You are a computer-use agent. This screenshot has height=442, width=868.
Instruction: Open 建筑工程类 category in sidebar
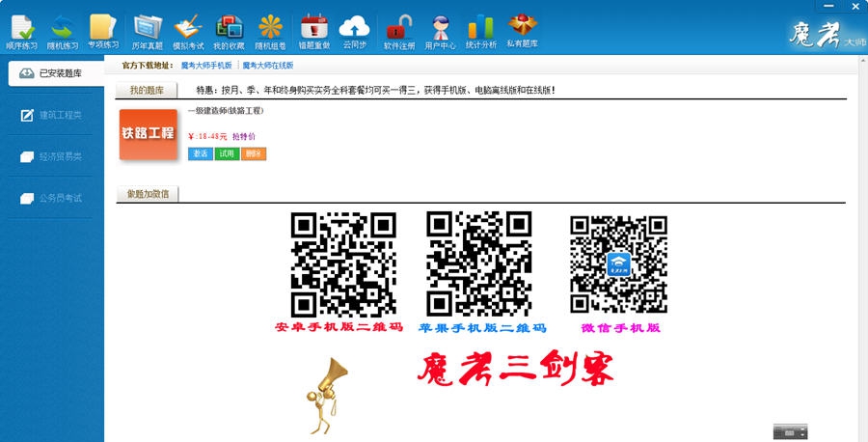click(x=51, y=115)
